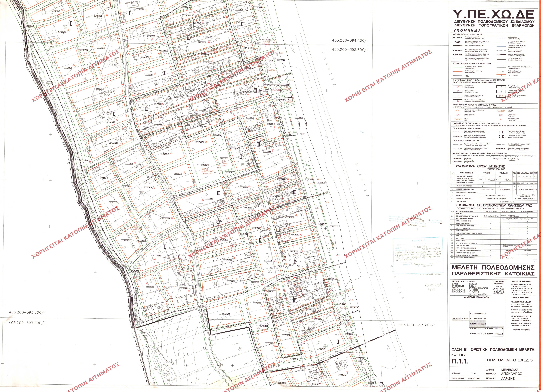Click the 'T' Recreation-Tourism legend box
The height and width of the screenshot is (392, 541).
click(458, 96)
